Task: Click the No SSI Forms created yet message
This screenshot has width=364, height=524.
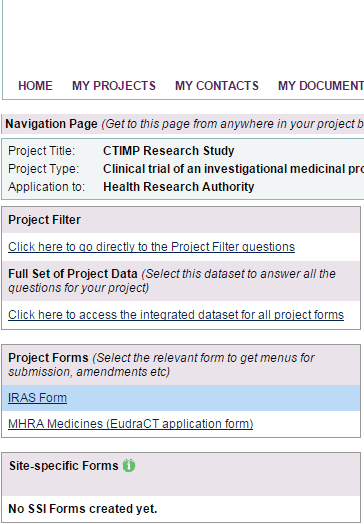Action: click(x=83, y=509)
